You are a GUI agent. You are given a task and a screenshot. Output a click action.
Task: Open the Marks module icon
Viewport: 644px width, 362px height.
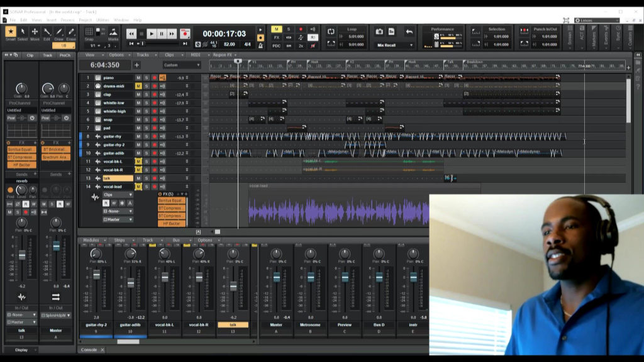[x=113, y=32]
